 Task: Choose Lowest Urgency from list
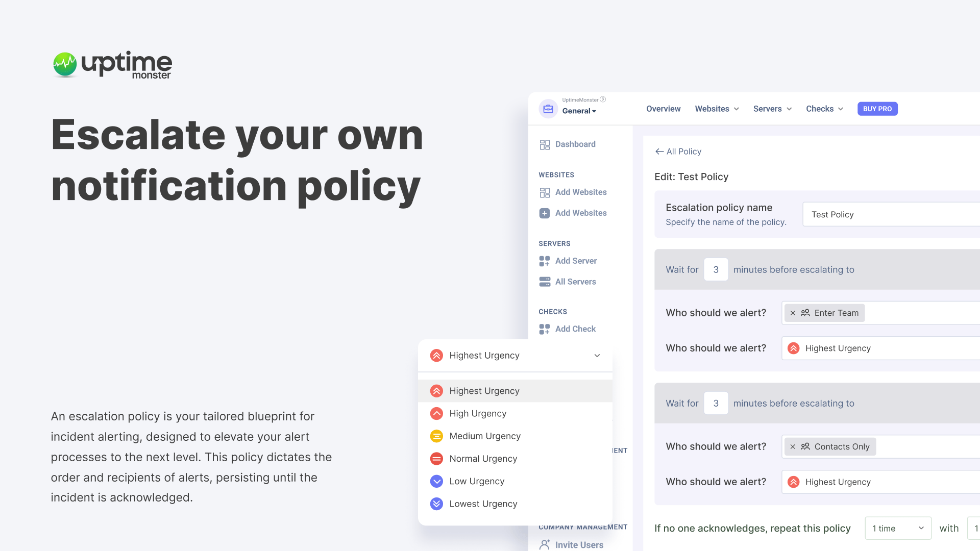coord(483,504)
